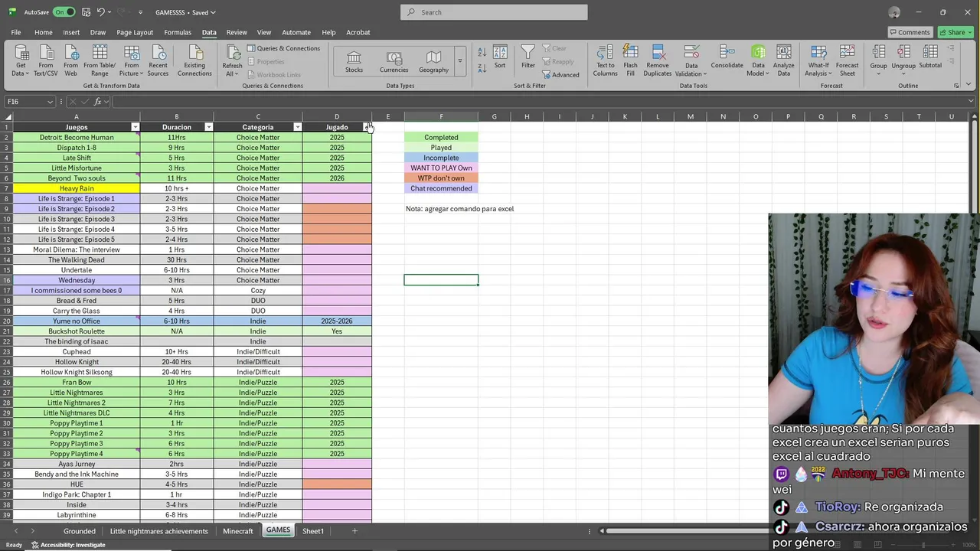980x551 pixels.
Task: Open the custom Sort dialog
Action: tap(500, 57)
